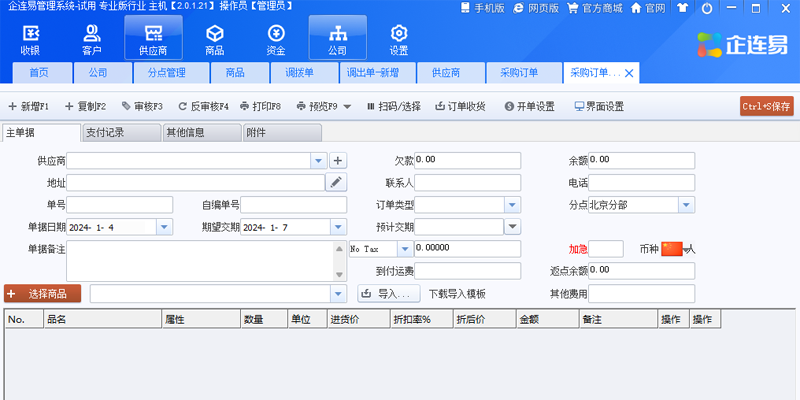Click 审核F3 to approve the order
Viewport: 800px width, 400px height.
[142, 107]
